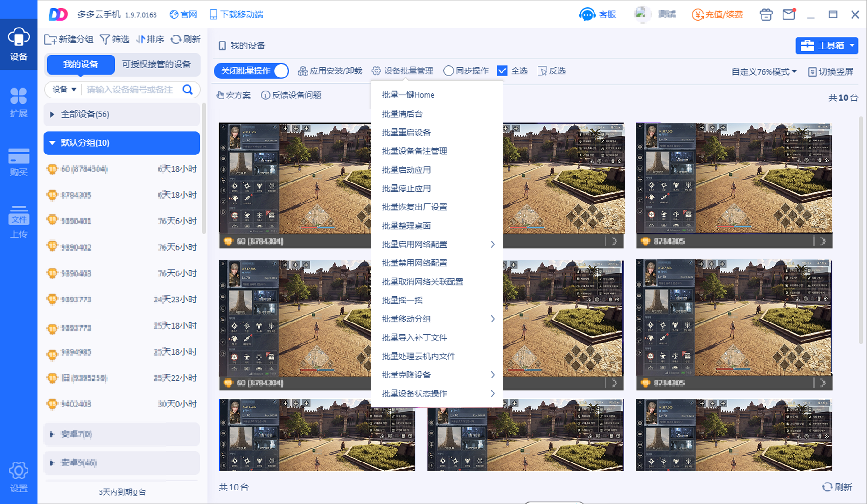
Task: Create a group with 新建分组
Action: click(x=69, y=40)
